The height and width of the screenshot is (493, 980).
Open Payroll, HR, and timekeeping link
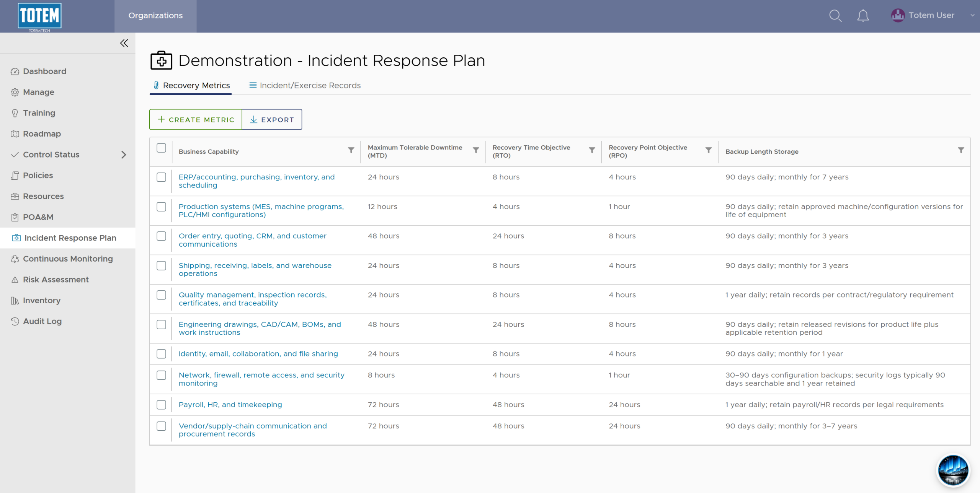coord(230,405)
